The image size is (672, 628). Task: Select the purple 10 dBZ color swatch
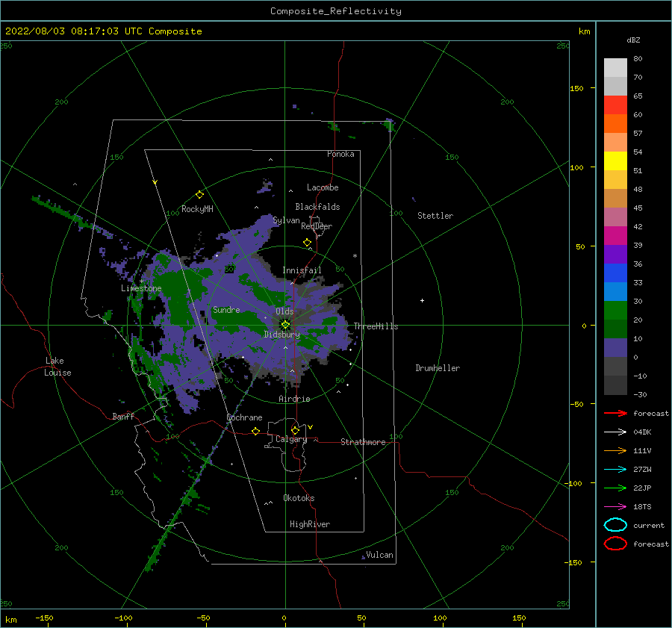[615, 348]
